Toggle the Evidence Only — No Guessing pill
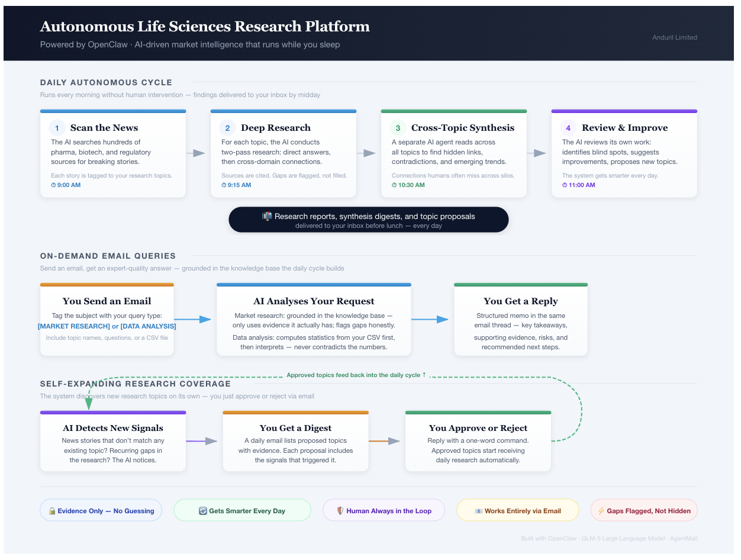 tap(101, 510)
